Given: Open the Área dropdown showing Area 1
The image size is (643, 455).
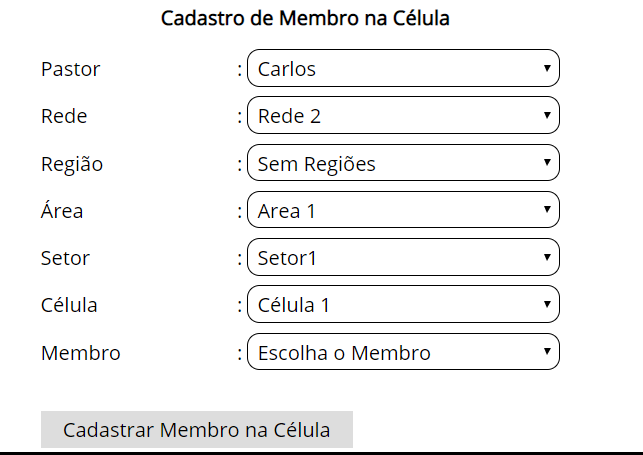Looking at the screenshot, I should coord(402,210).
